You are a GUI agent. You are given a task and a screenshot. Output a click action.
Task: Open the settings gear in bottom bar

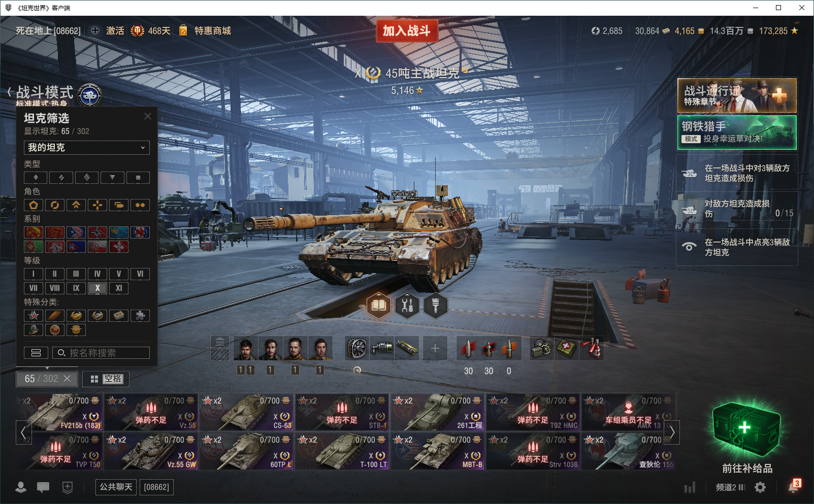pyautogui.click(x=760, y=487)
